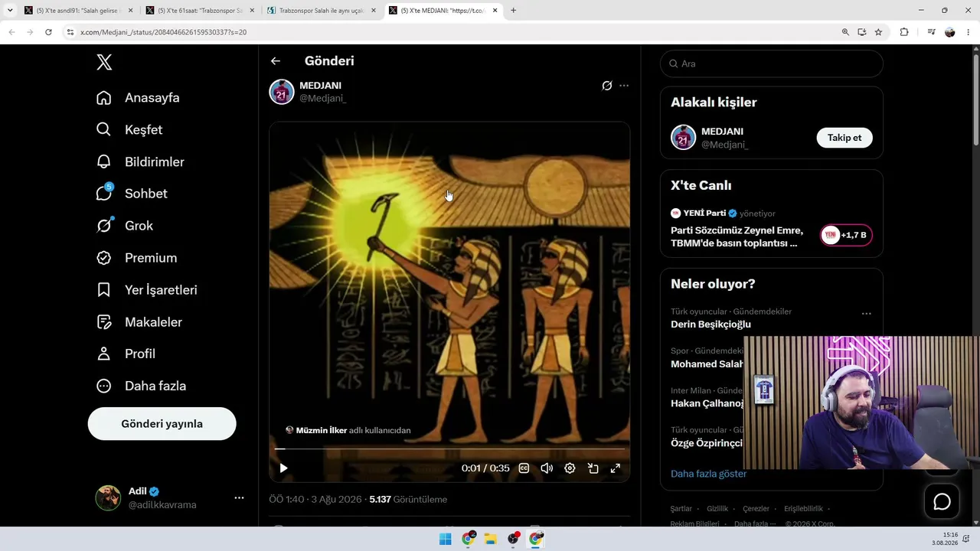
Task: Open the Hakan Çalhanoğlu trend
Action: 707,403
